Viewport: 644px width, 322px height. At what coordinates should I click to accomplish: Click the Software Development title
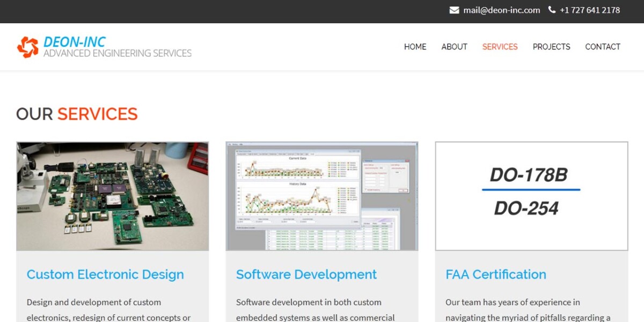pyautogui.click(x=306, y=274)
